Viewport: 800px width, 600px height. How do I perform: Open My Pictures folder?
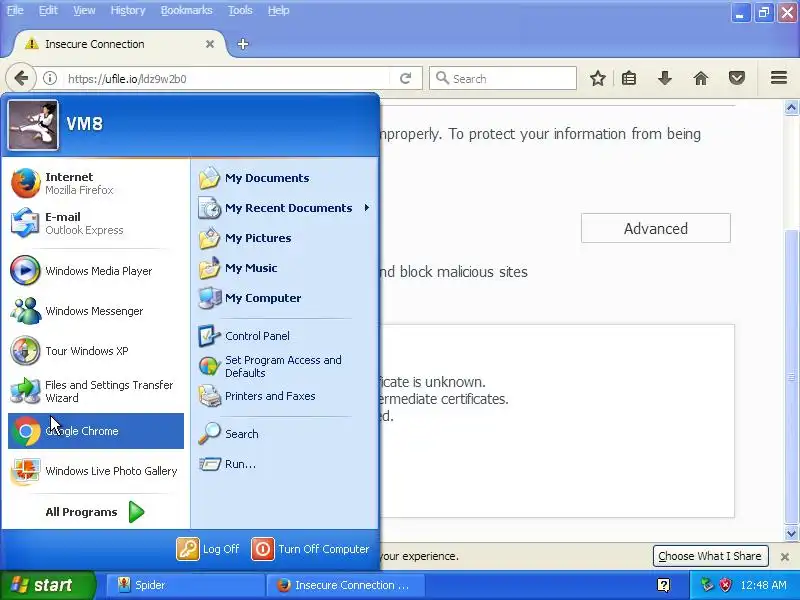pyautogui.click(x=285, y=238)
